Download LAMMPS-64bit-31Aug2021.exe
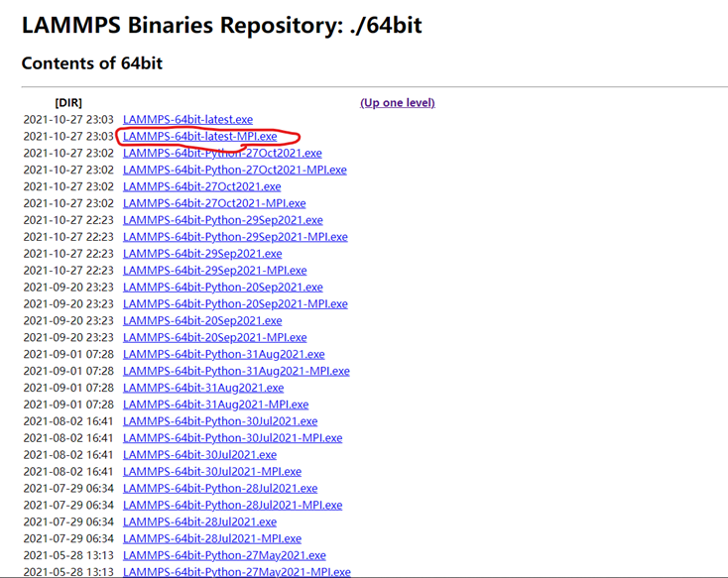The height and width of the screenshot is (578, 728). tap(203, 388)
